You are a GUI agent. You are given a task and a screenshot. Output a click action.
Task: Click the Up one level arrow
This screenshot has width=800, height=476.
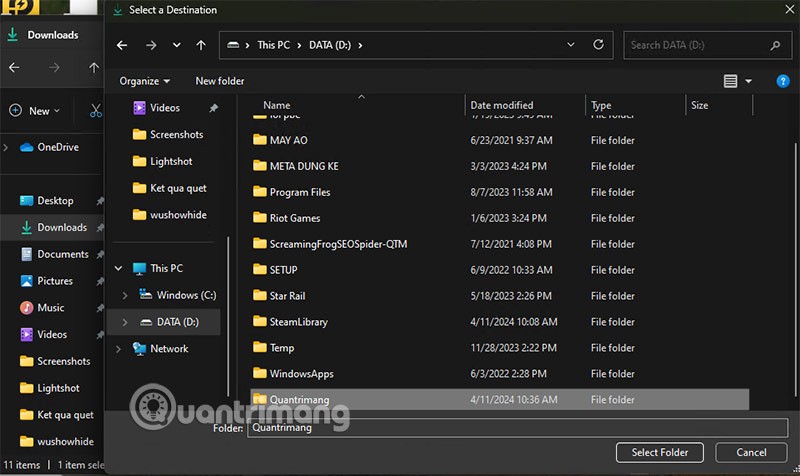tap(201, 45)
